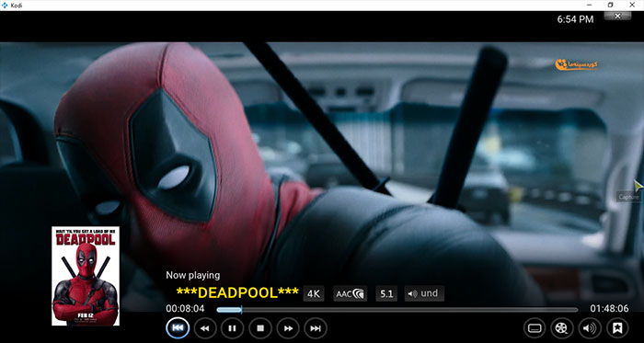Open the subtitles settings icon

[535, 328]
